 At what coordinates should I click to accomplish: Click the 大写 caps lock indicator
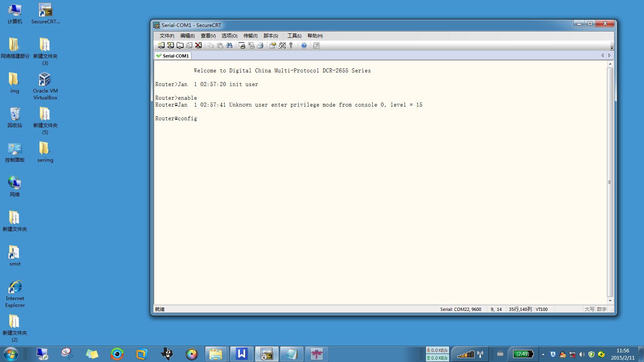pyautogui.click(x=589, y=309)
